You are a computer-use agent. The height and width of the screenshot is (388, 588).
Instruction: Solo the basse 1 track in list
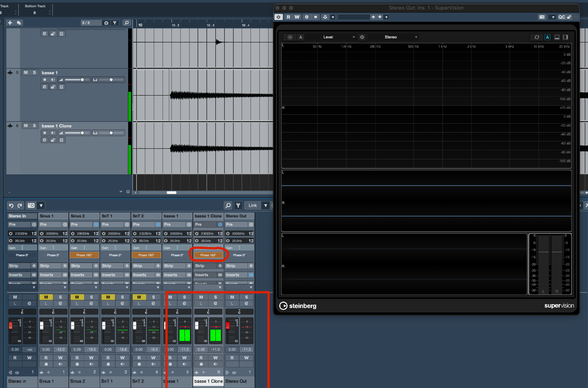click(x=34, y=72)
